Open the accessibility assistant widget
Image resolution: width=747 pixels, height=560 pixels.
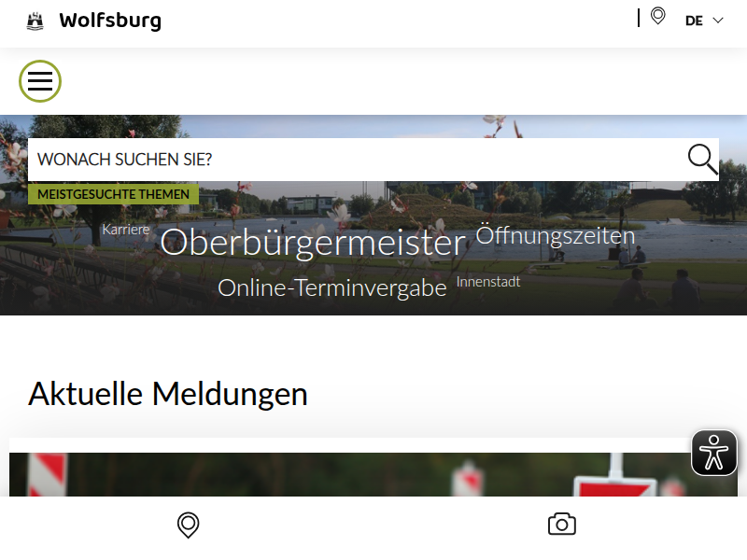713,453
